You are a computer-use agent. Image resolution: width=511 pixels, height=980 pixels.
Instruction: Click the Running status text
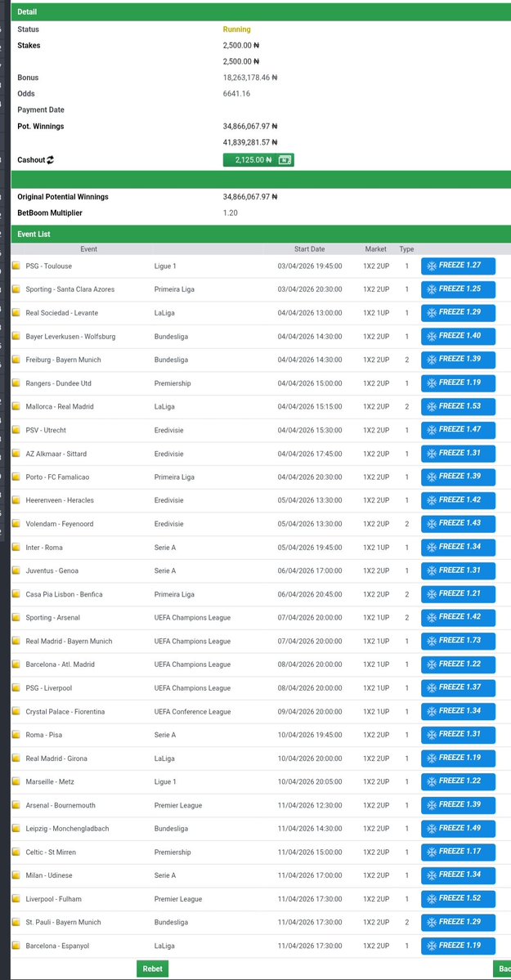pyautogui.click(x=236, y=29)
